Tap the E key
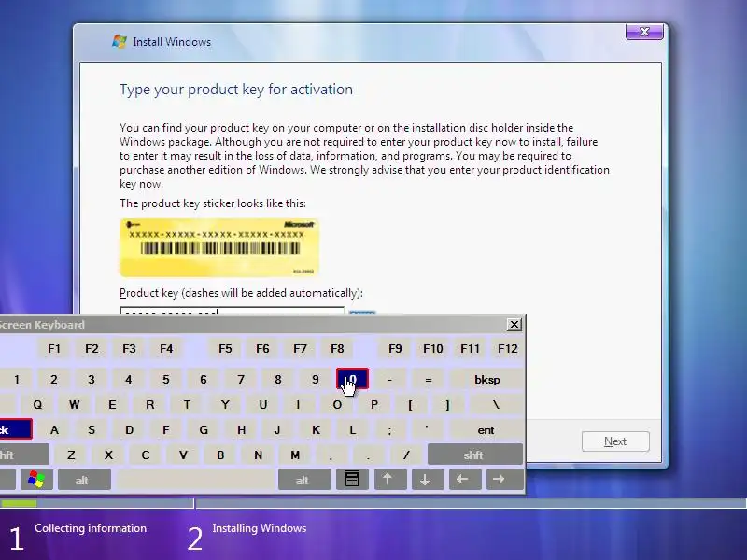The image size is (747, 560). pos(112,405)
